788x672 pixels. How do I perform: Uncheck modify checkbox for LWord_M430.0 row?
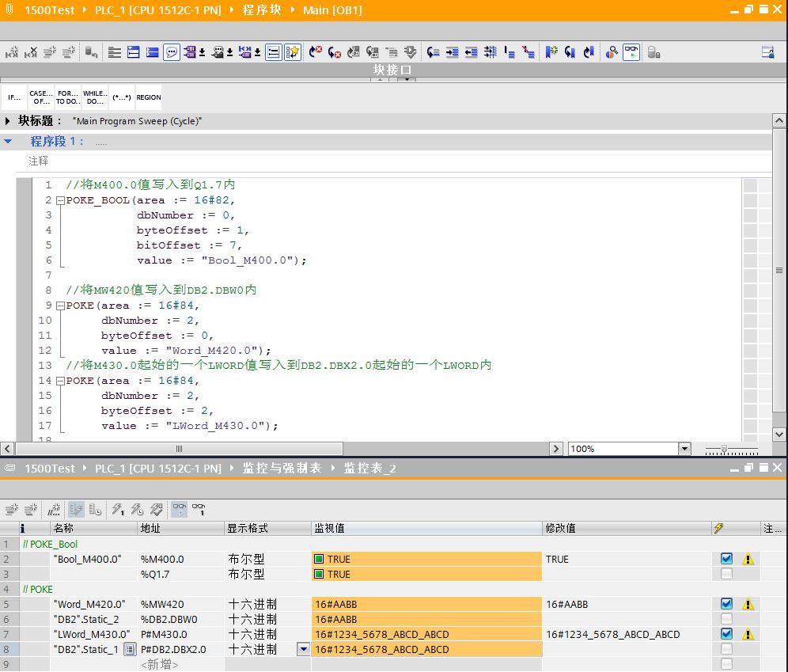(726, 634)
